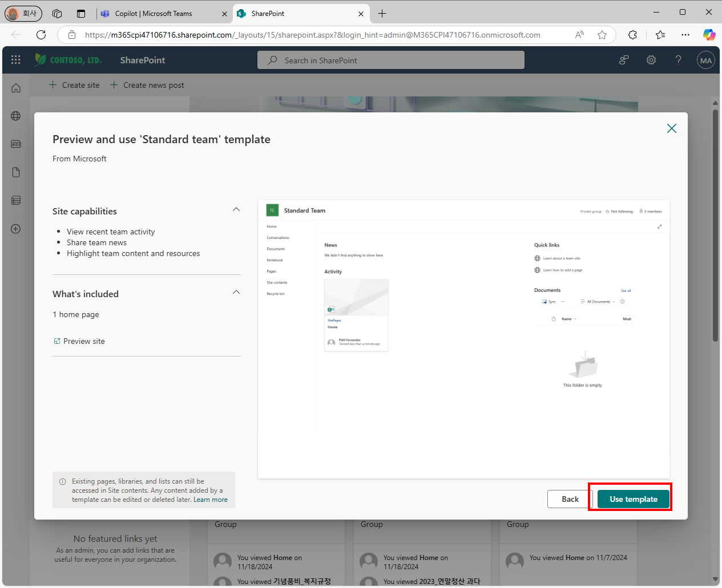Click the Use template button
This screenshot has width=722, height=588.
634,499
